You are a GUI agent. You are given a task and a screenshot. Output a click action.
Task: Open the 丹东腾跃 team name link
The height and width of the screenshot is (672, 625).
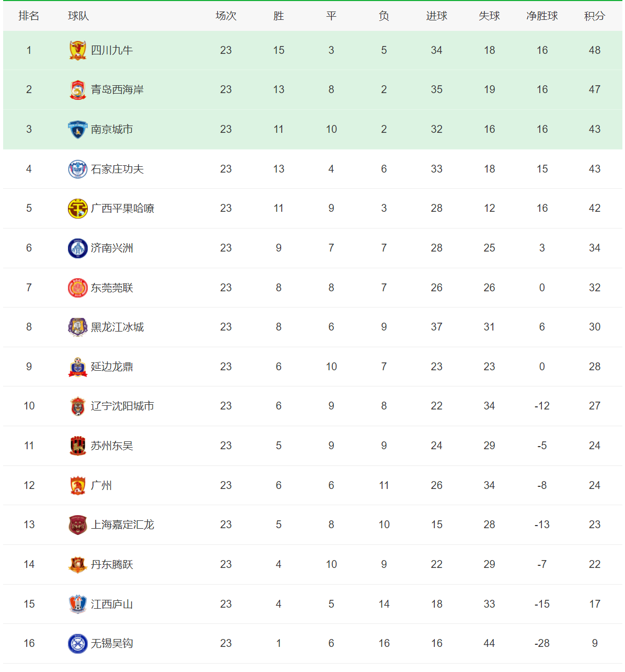[x=112, y=564]
